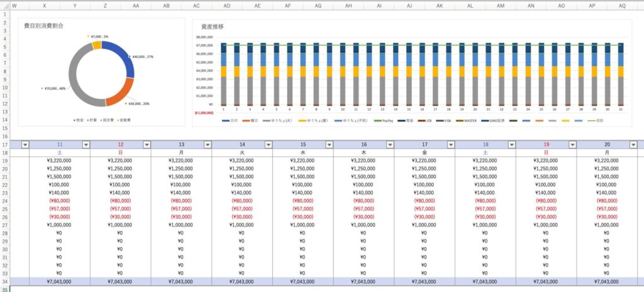This screenshot has width=644, height=292.
Task: Select row header 34
Action: (x=5, y=281)
